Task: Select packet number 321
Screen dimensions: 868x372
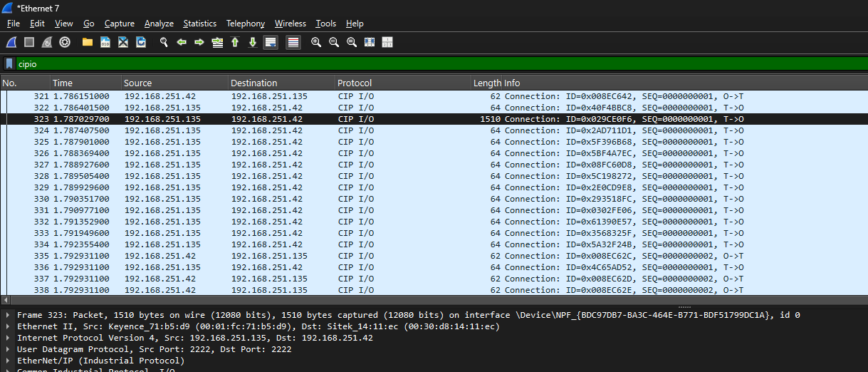Action: click(434, 96)
